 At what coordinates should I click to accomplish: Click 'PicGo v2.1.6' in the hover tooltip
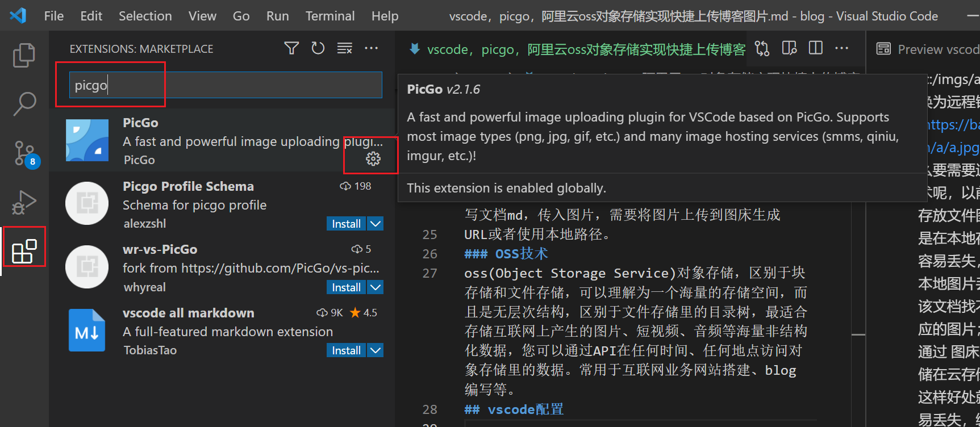tap(443, 89)
